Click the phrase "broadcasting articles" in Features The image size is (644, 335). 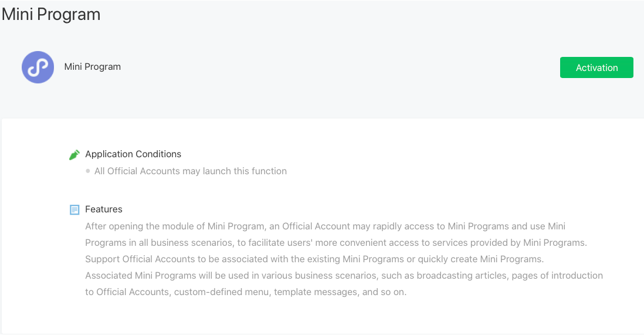(469, 276)
